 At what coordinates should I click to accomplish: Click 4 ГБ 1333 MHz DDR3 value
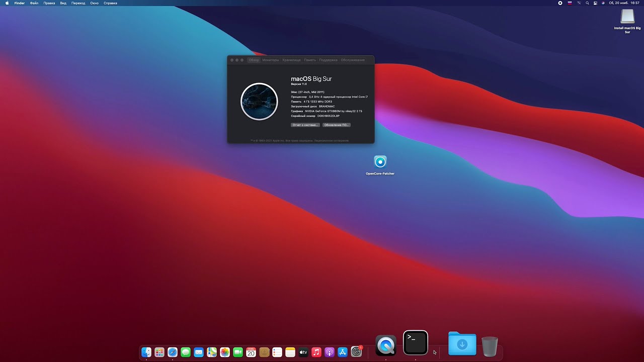coord(318,102)
